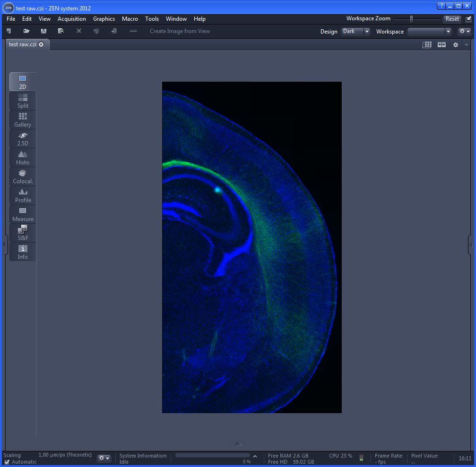Open the Colocal. view

23,177
